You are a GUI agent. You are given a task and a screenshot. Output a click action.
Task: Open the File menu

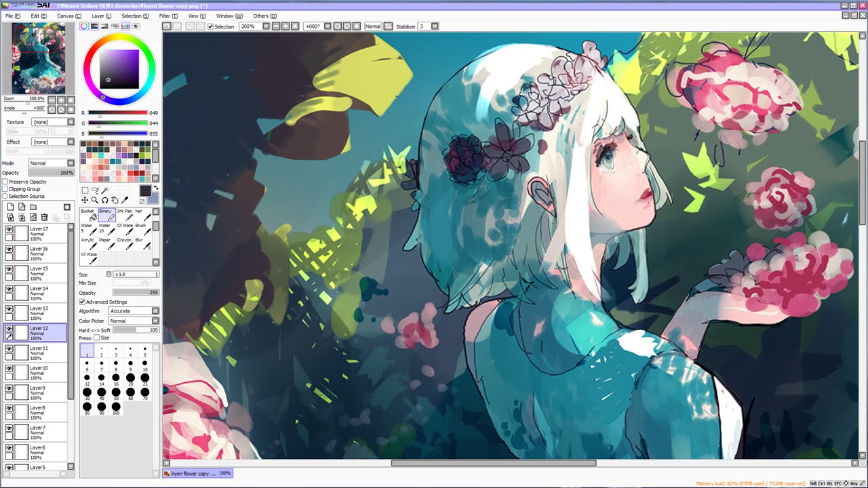point(12,16)
